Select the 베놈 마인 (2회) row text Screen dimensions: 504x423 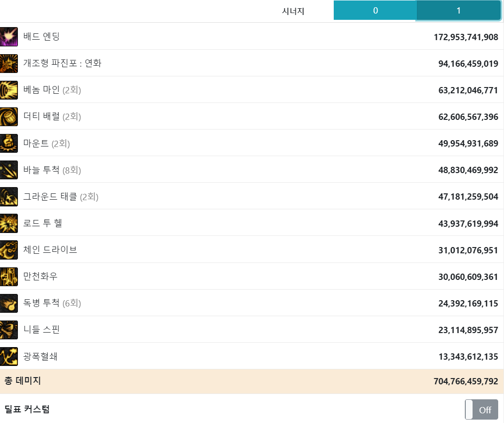[x=52, y=89]
